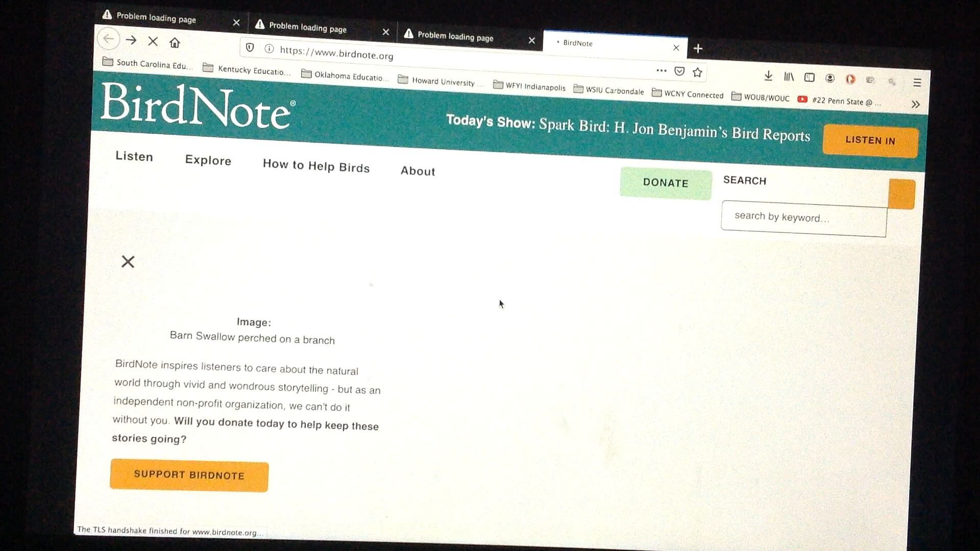Open the Firefox hamburger menu
The width and height of the screenshot is (980, 551).
917,82
